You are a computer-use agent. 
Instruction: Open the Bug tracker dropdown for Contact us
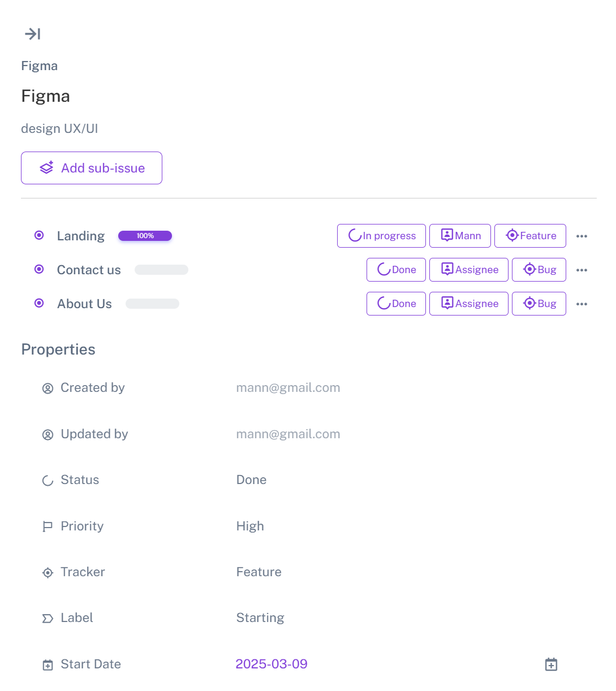click(x=539, y=270)
